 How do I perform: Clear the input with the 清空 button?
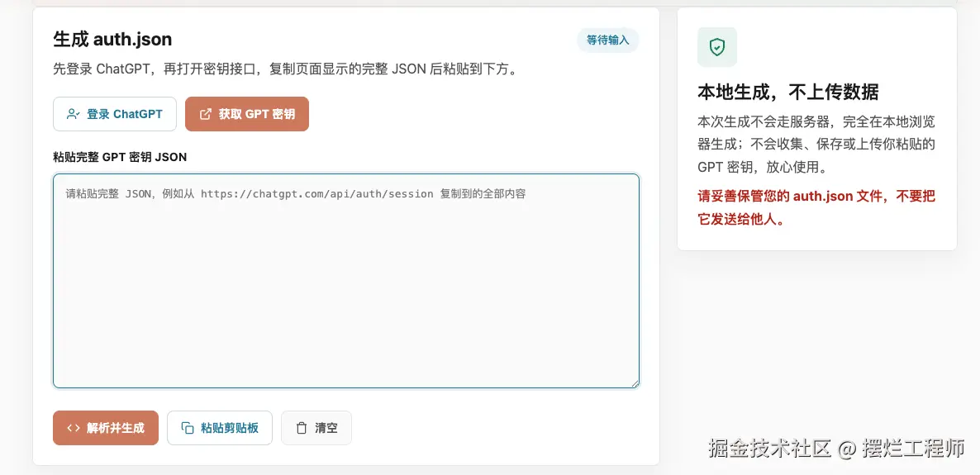tap(316, 428)
